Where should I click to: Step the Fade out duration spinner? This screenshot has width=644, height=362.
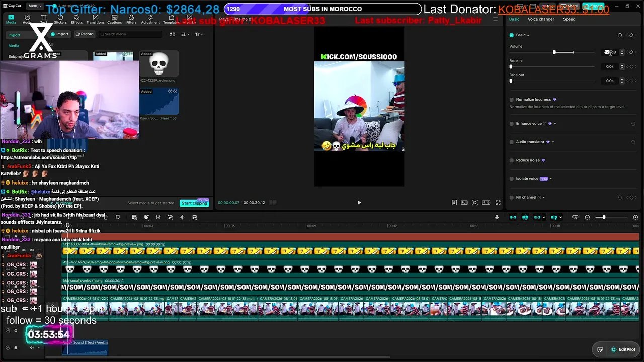(622, 81)
